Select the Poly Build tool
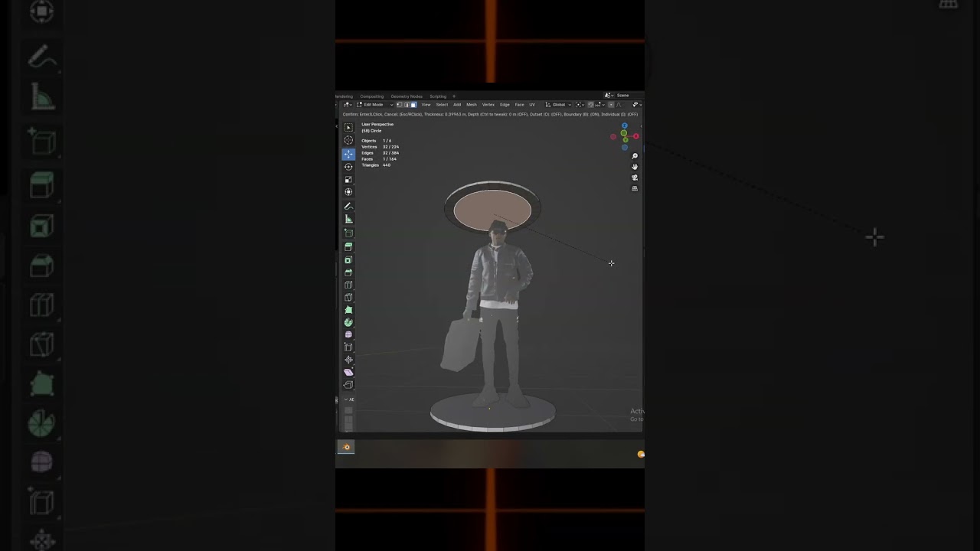Viewport: 980px width, 551px height. [x=348, y=310]
